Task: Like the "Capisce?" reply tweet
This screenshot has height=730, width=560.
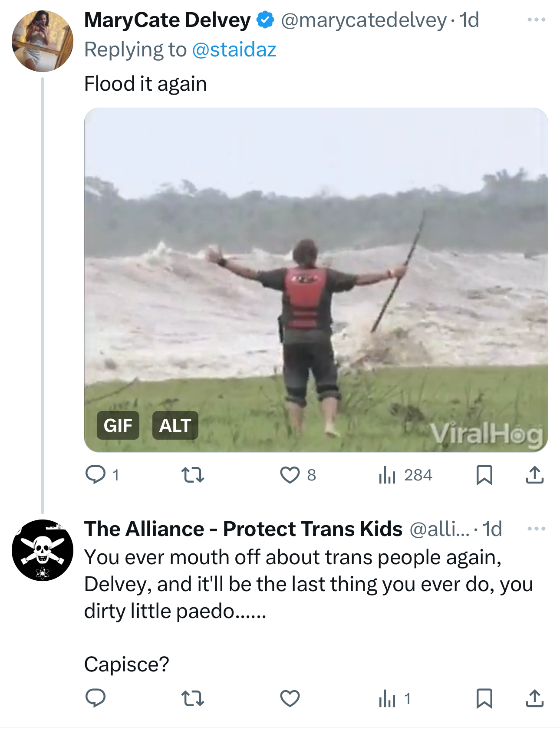Action: 290,698
